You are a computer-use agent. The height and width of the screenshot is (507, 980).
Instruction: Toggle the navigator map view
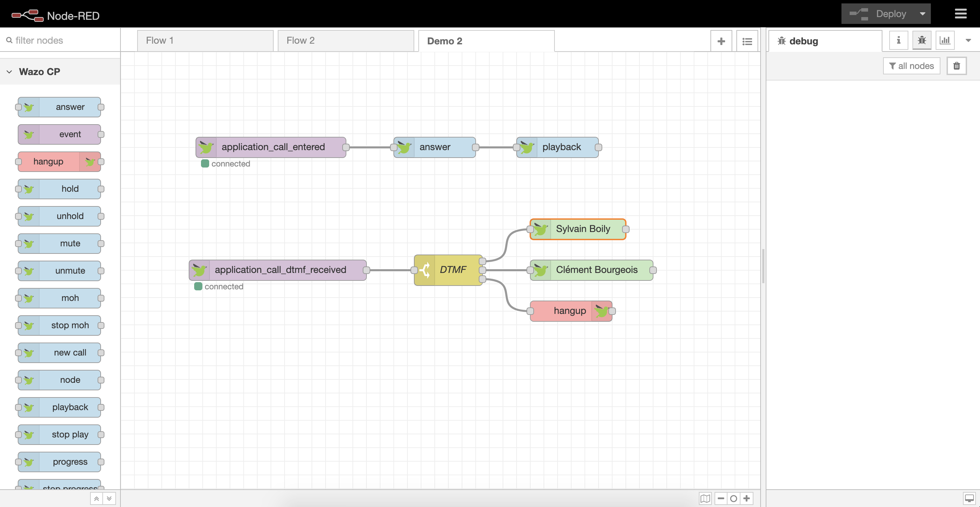point(705,498)
